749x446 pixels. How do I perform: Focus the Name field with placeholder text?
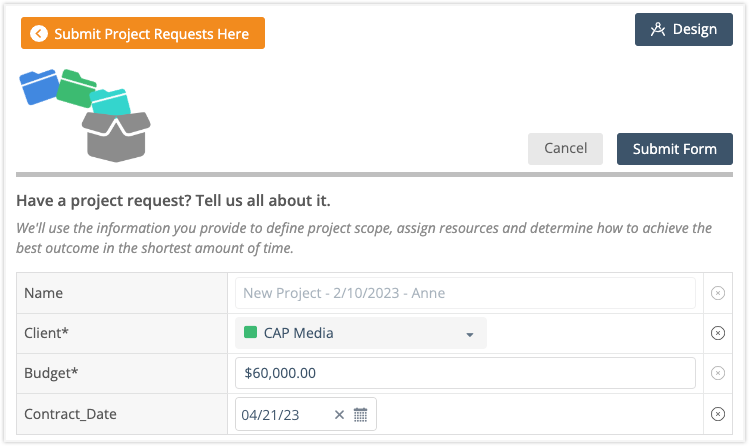click(465, 293)
